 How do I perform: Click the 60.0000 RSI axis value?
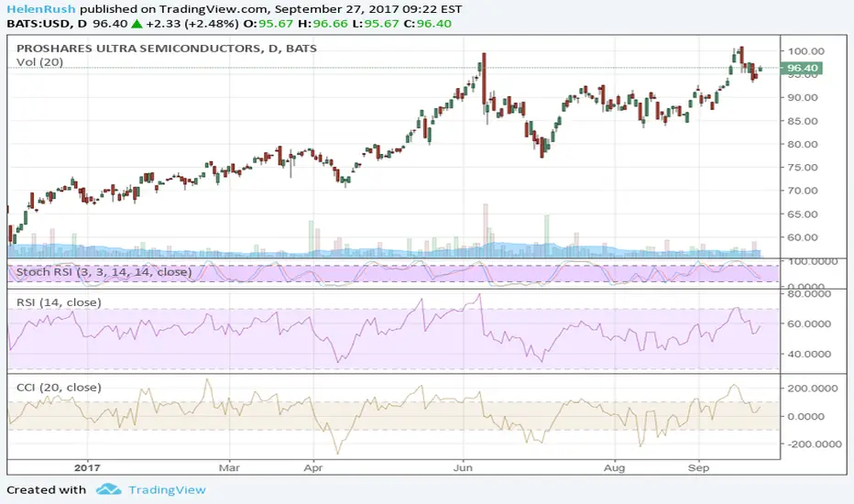(x=809, y=323)
